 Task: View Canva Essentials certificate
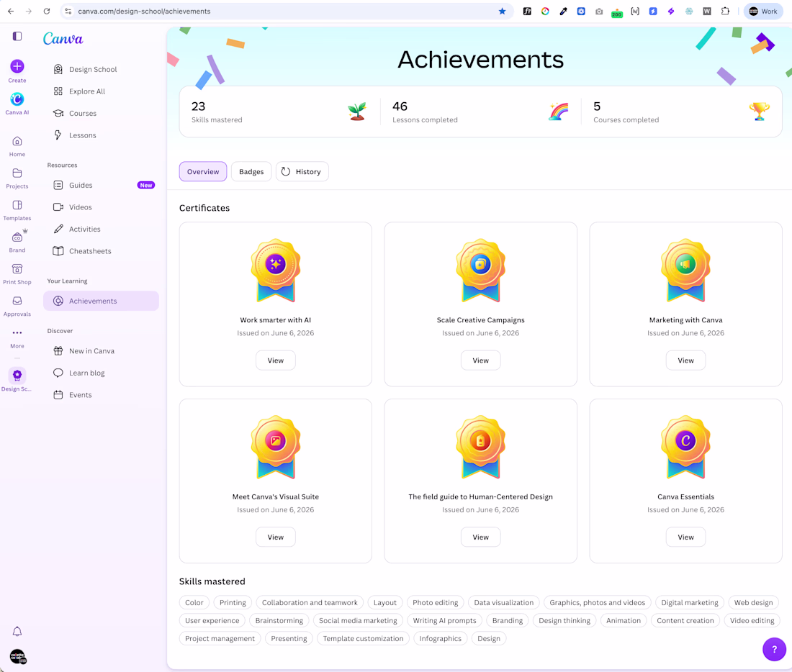pos(686,537)
